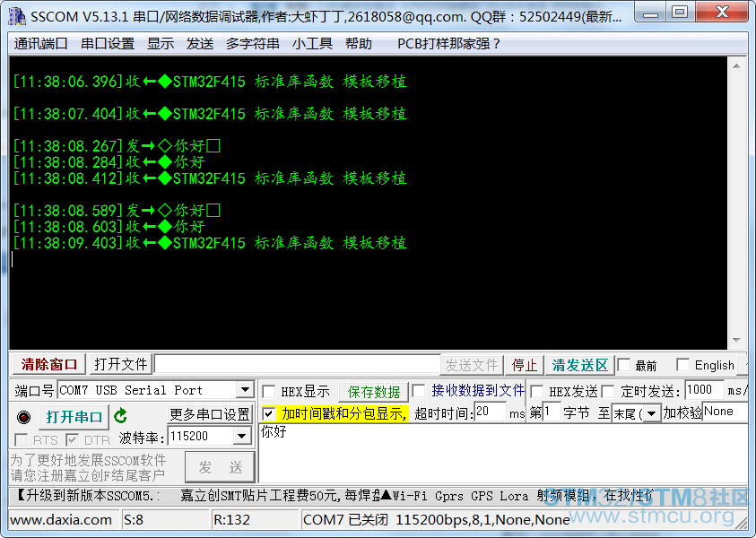The width and height of the screenshot is (756, 538).
Task: Enable the English language checkbox
Action: 682,365
